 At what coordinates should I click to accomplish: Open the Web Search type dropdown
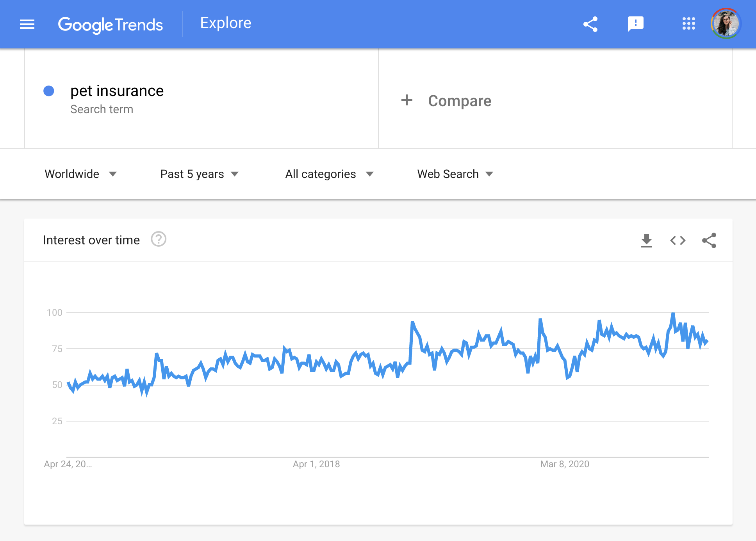(x=455, y=174)
